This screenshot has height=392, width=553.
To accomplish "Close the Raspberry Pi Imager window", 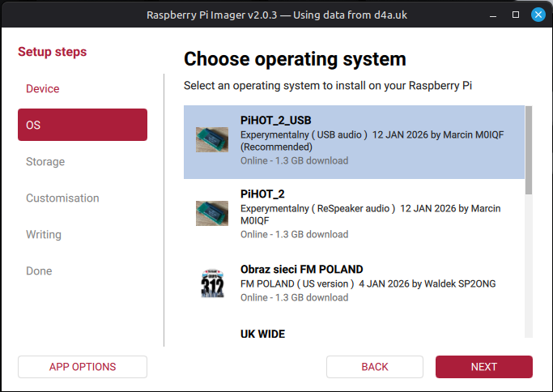I will (x=538, y=15).
